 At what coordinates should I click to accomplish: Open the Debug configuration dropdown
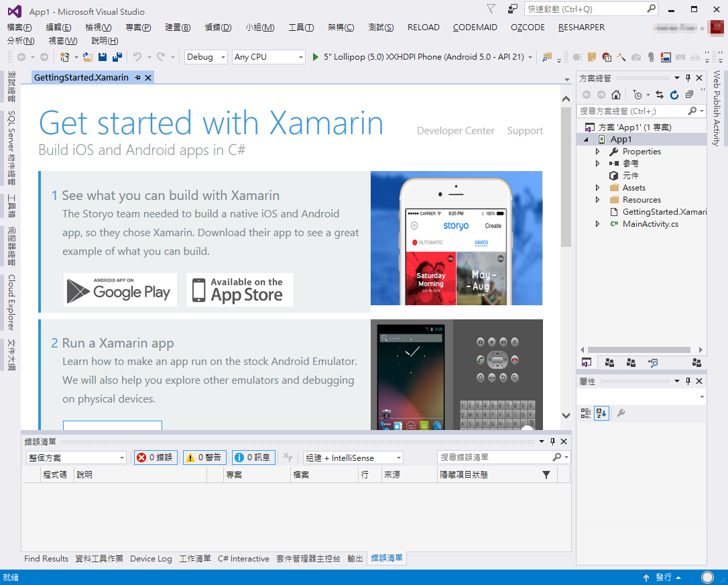click(206, 57)
